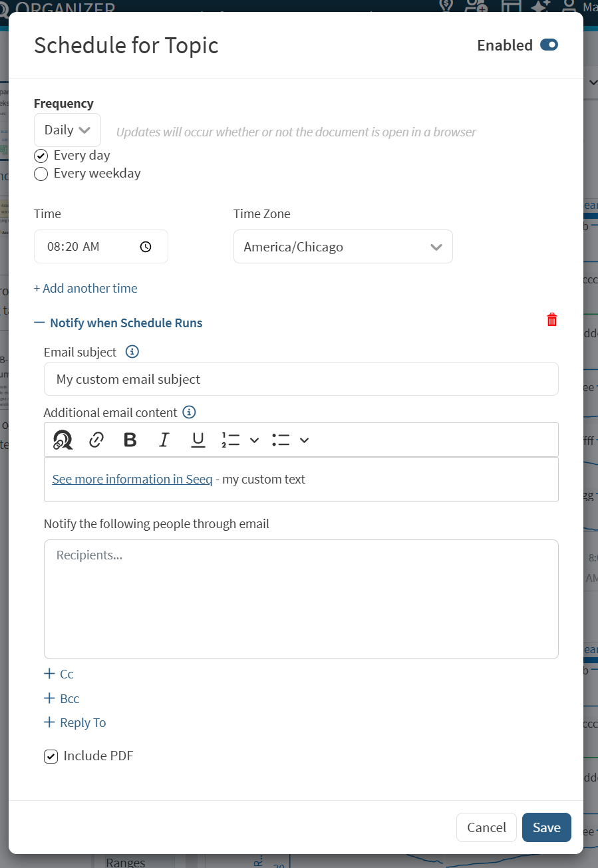598x868 pixels.
Task: Click the insert hyperlink icon
Action: [x=96, y=440]
